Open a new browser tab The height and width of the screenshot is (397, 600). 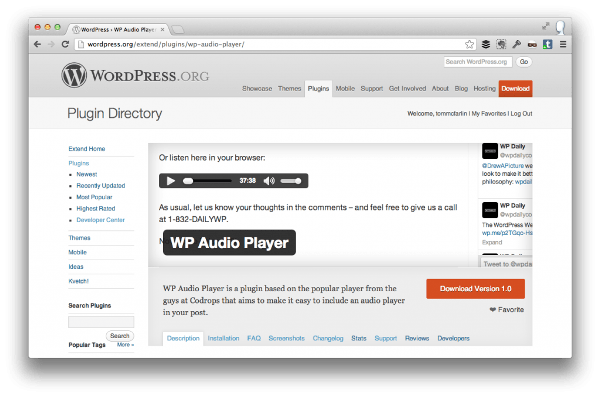click(177, 29)
